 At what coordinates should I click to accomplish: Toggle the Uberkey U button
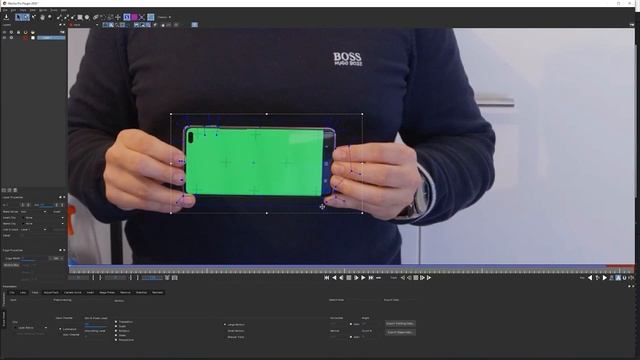(x=624, y=278)
